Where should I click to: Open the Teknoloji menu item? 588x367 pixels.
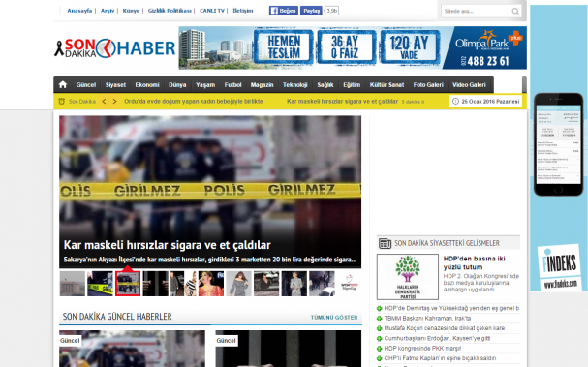(x=295, y=84)
